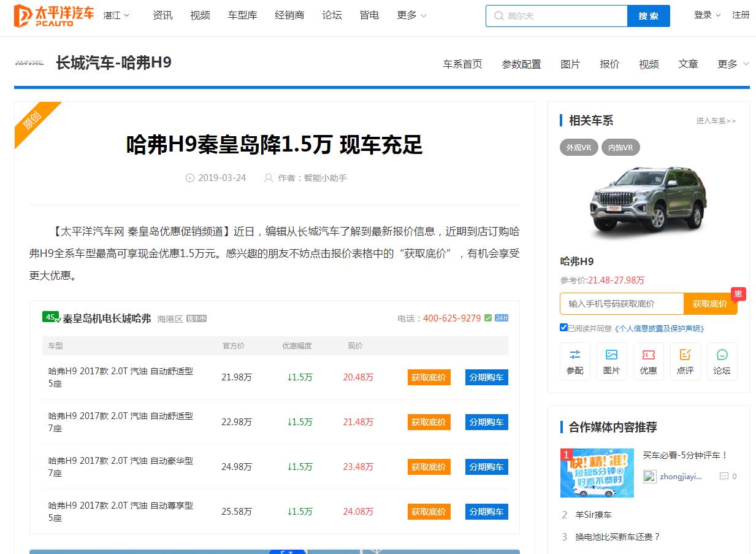Switch to the 文章 tab

click(x=688, y=64)
